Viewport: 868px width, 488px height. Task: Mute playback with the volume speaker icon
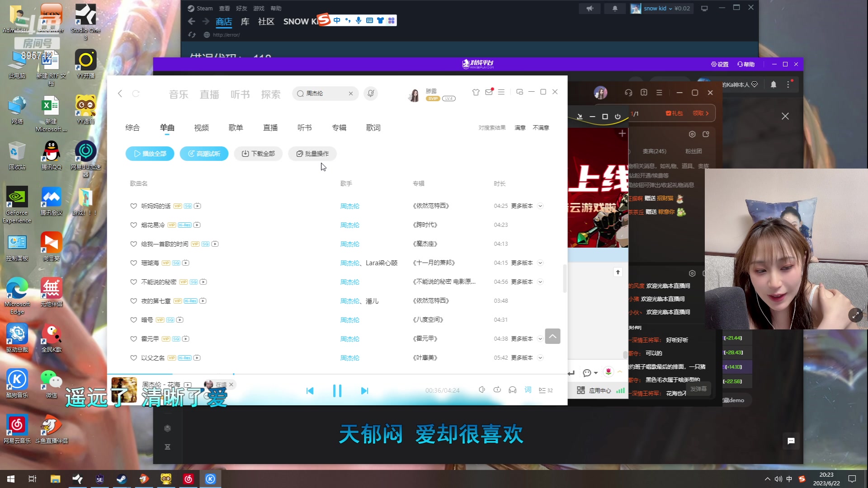point(482,389)
